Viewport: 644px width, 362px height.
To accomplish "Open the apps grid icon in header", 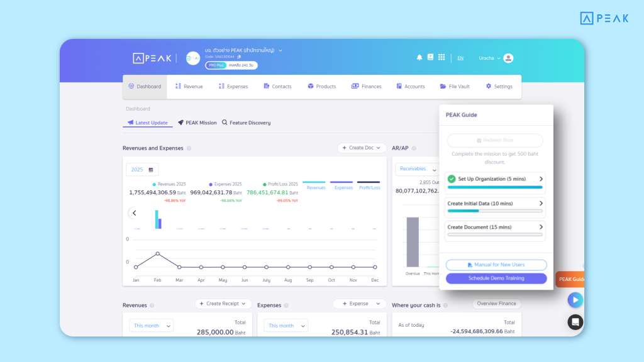I will pyautogui.click(x=441, y=57).
